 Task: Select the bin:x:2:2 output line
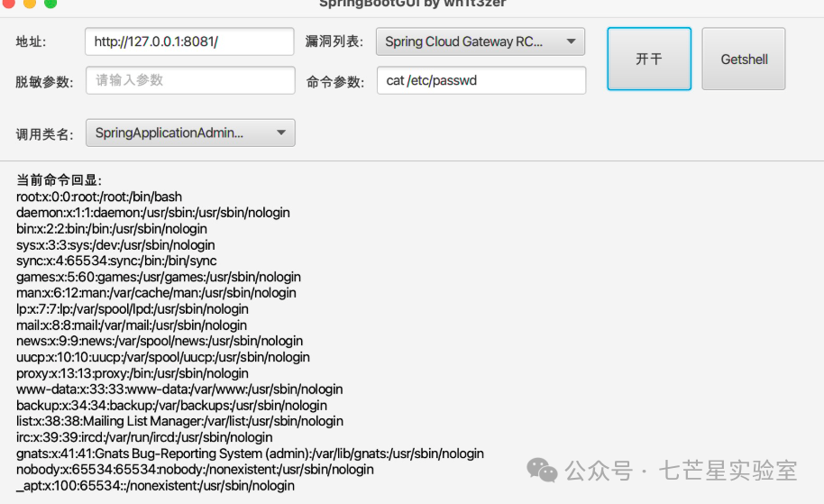coord(112,229)
